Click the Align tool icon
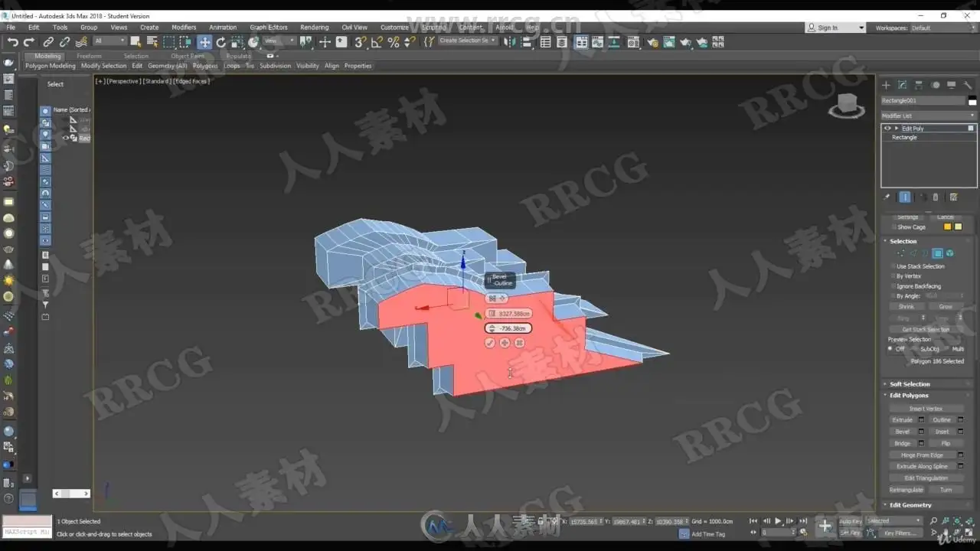 (x=527, y=42)
